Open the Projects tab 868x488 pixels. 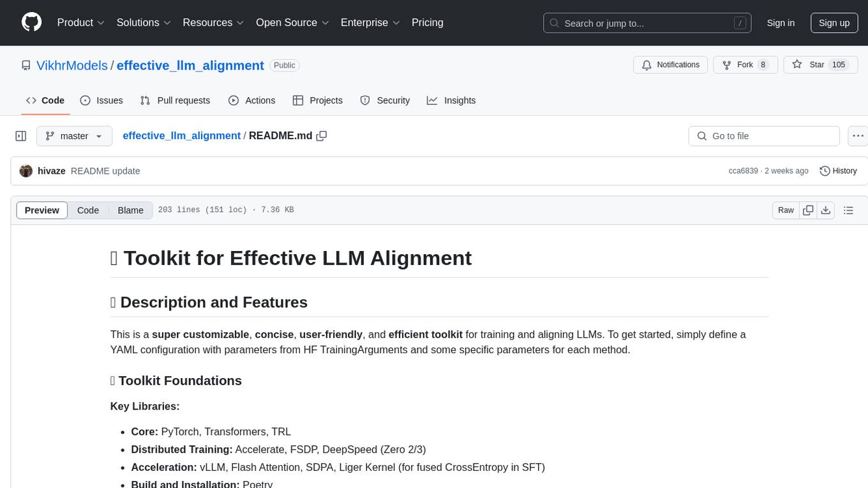pyautogui.click(x=317, y=100)
